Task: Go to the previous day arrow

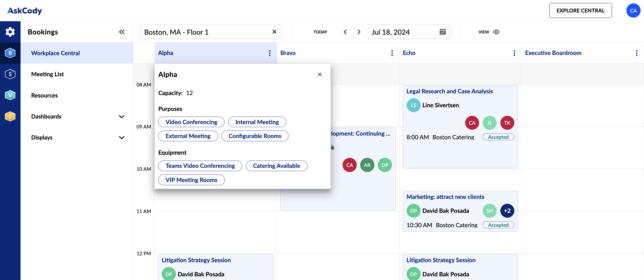Action: [x=345, y=32]
